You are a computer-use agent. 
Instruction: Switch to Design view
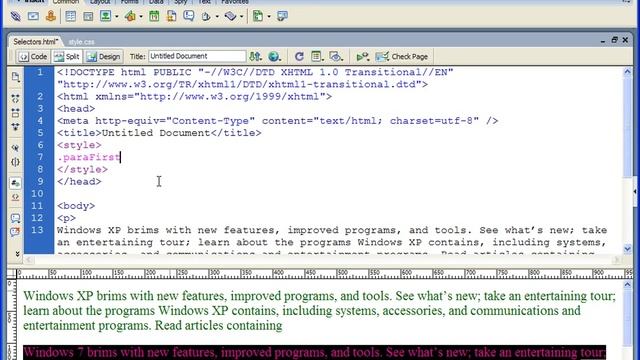pyautogui.click(x=103, y=56)
